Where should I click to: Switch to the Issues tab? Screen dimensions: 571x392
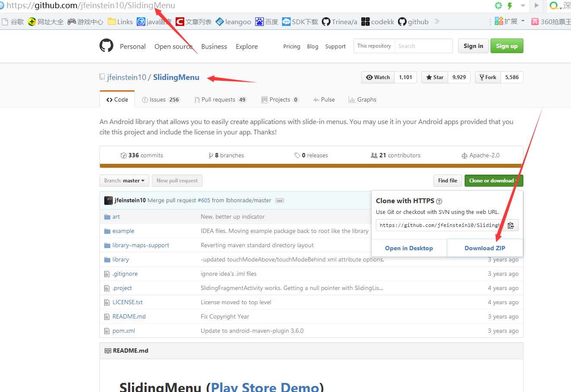tap(160, 99)
